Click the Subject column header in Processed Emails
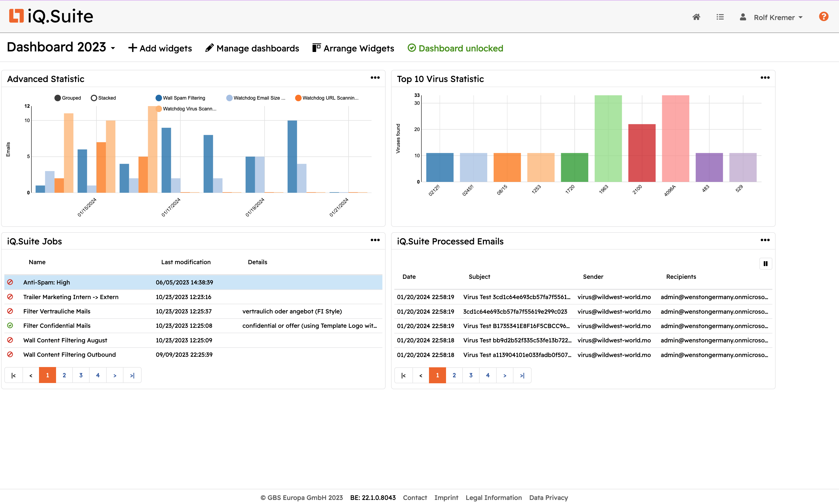Screen dimensions: 839x504 479,277
